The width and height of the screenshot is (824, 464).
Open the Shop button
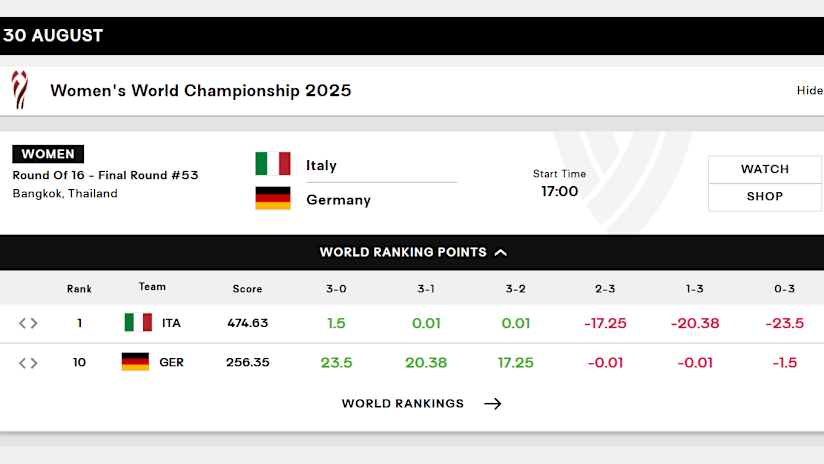765,197
